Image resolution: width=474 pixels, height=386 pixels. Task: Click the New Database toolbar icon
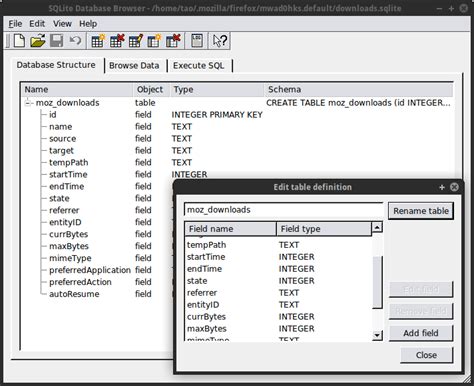(19, 41)
